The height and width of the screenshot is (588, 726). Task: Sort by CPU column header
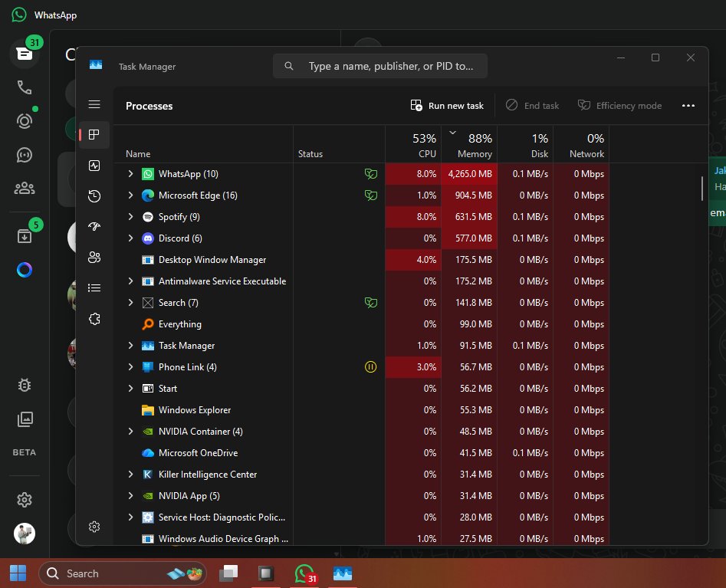pyautogui.click(x=413, y=144)
